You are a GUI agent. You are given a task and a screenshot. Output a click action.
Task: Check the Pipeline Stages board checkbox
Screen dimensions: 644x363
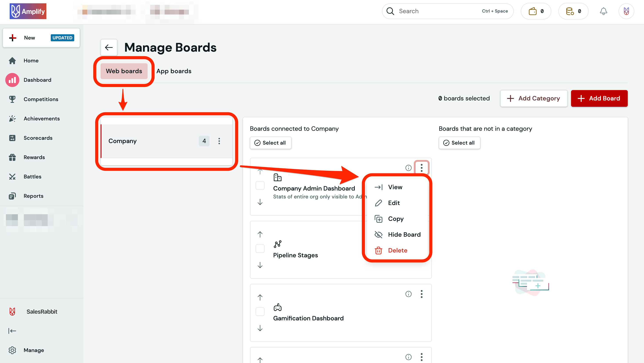point(260,249)
